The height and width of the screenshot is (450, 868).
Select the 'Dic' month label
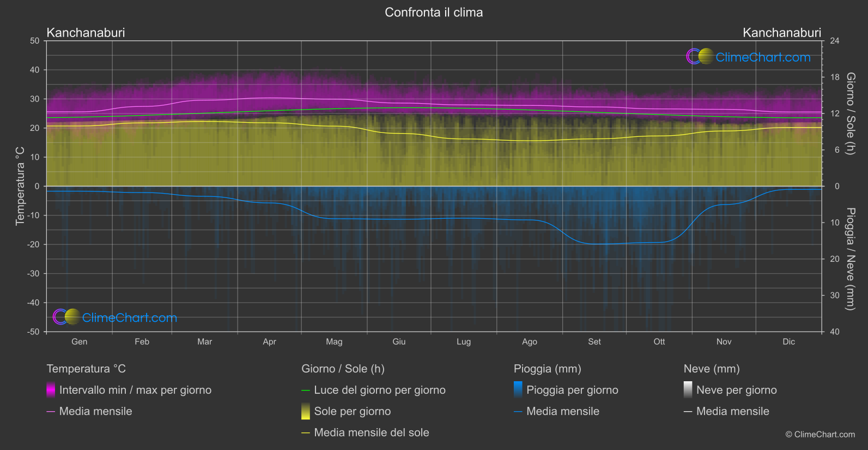point(789,341)
